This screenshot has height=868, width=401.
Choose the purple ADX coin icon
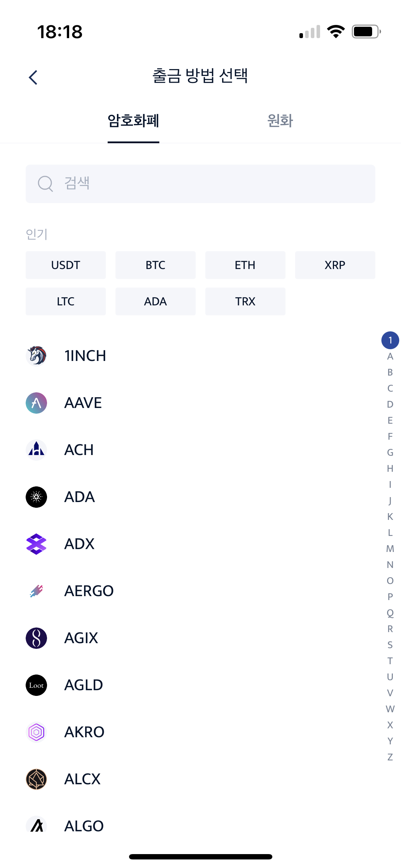click(x=36, y=544)
